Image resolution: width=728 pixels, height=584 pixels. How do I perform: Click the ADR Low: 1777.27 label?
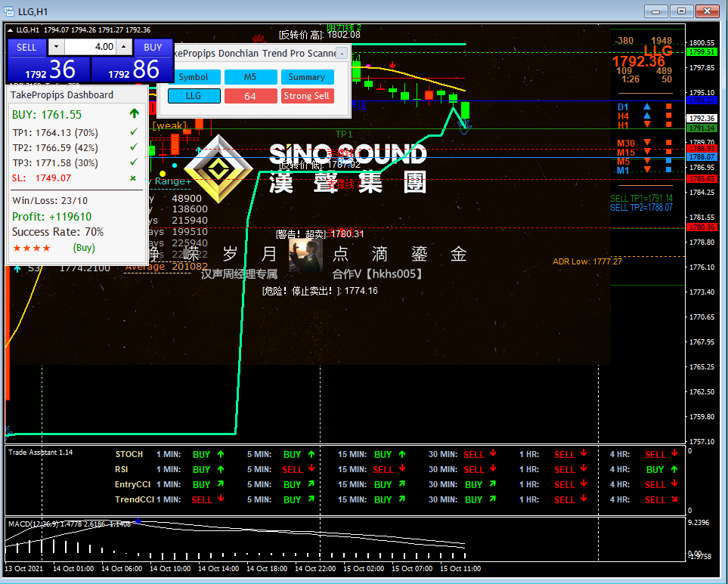587,261
